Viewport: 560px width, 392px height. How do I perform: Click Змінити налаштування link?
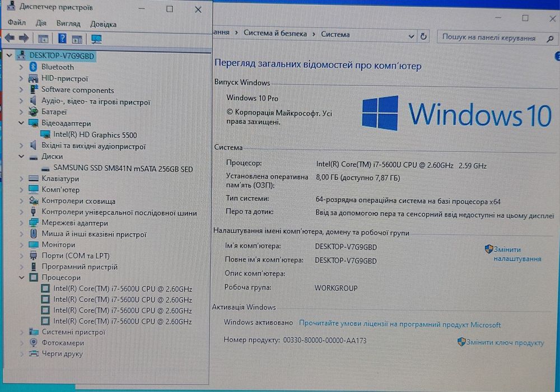click(517, 254)
